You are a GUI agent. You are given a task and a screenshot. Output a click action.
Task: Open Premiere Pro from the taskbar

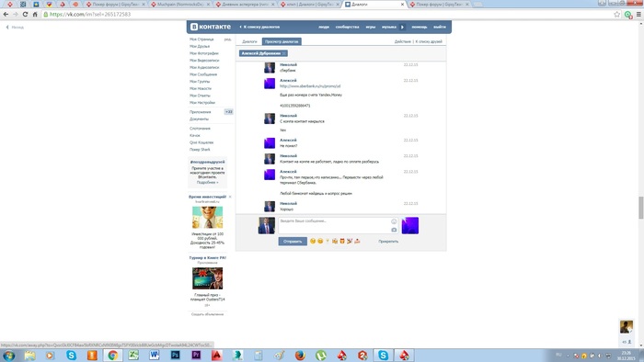[x=196, y=355]
